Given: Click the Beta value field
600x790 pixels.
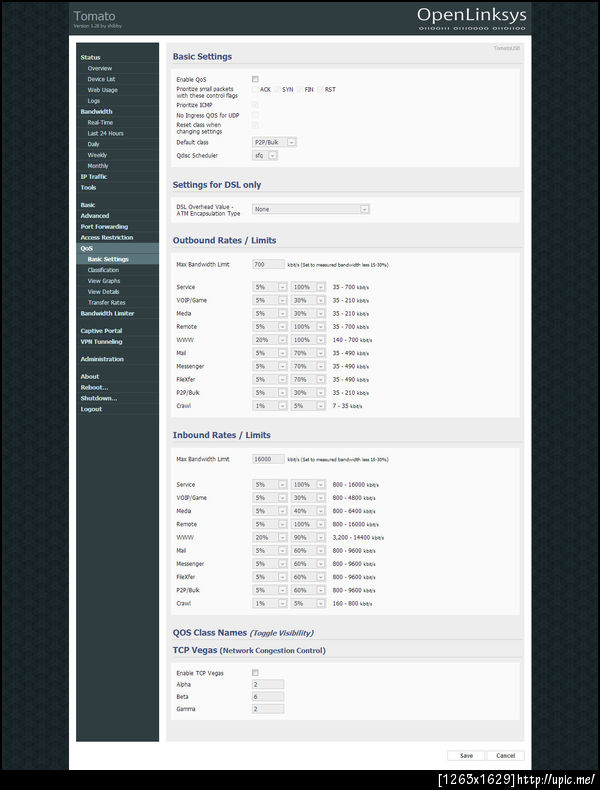Looking at the screenshot, I should click(268, 696).
